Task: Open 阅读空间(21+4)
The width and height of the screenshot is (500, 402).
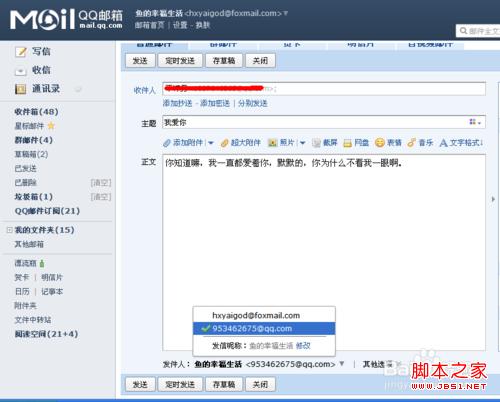Action: click(46, 334)
